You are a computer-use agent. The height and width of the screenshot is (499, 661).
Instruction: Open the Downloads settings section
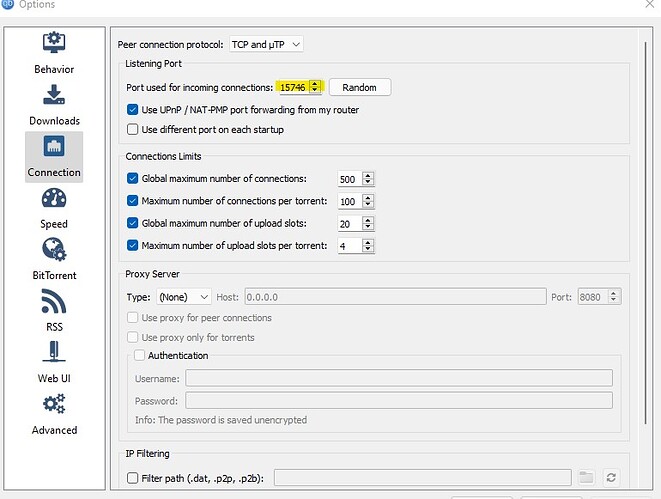[x=54, y=104]
